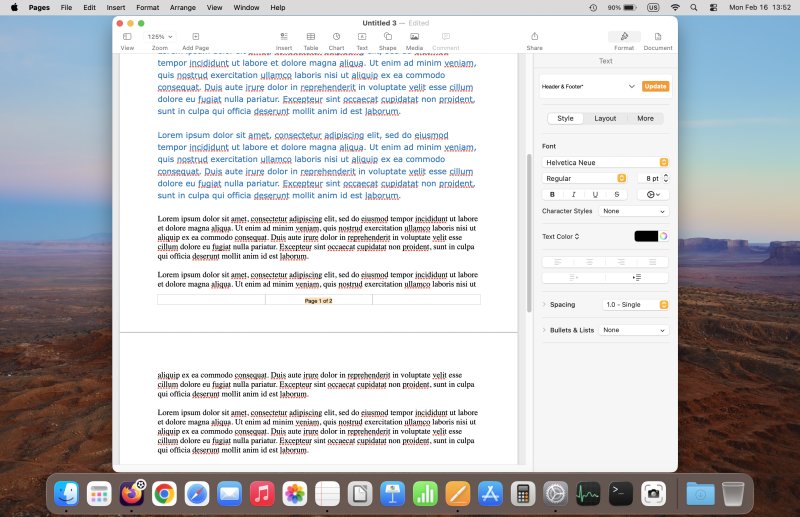Open the Chart toolbar button
The image size is (800, 517).
tap(336, 37)
